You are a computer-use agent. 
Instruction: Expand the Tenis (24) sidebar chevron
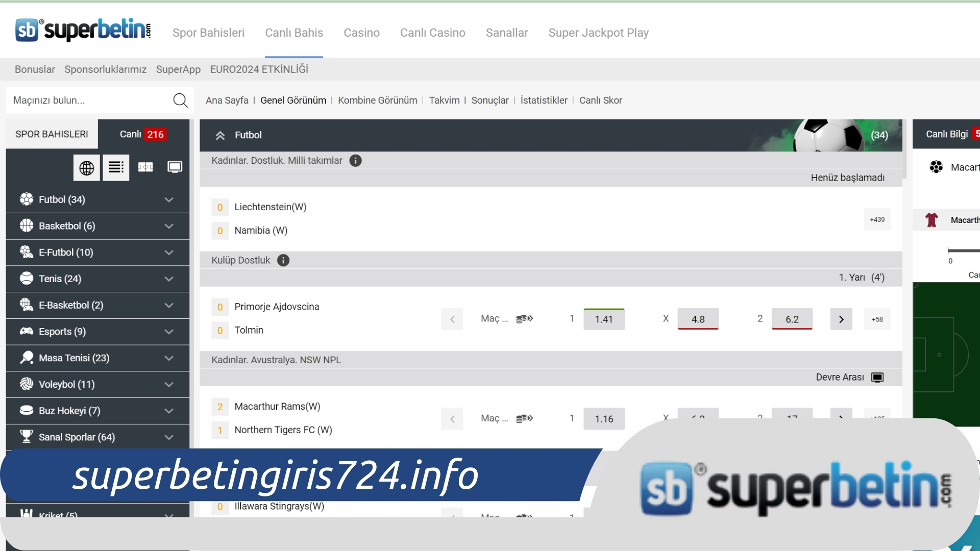pyautogui.click(x=169, y=279)
